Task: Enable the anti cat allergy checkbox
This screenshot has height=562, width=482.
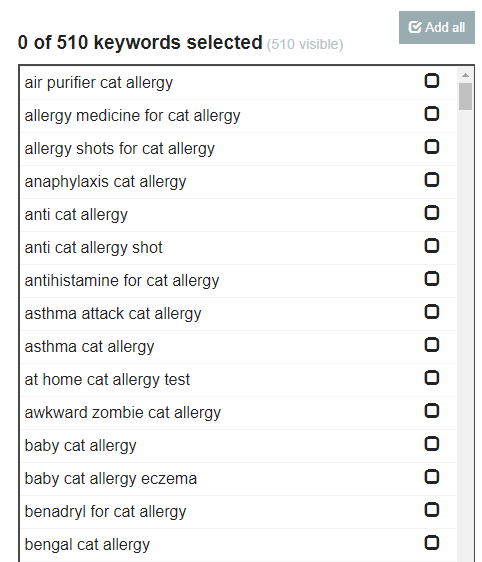Action: [431, 213]
